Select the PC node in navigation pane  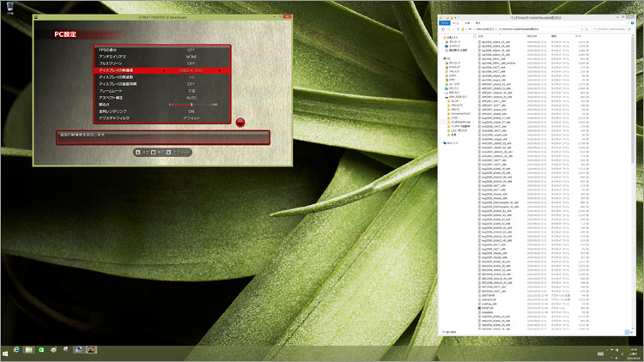click(448, 58)
